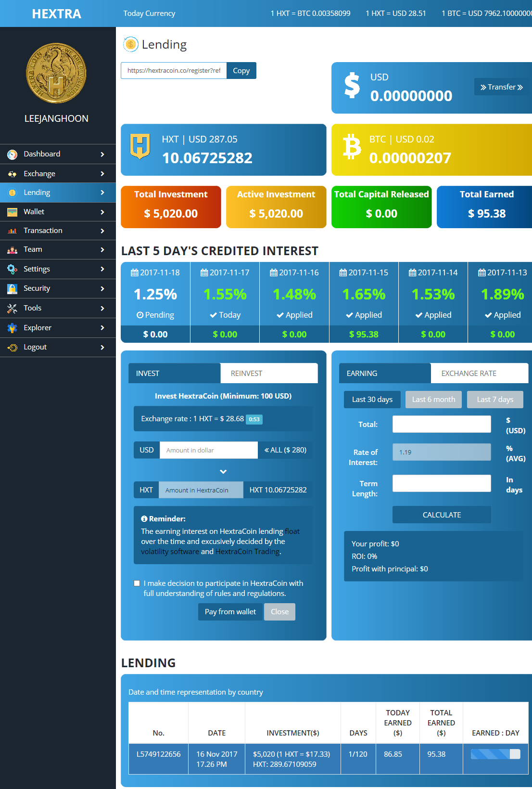Viewport: 532px width, 789px height.
Task: Click the Lending page heading coin icon
Action: pos(130,44)
